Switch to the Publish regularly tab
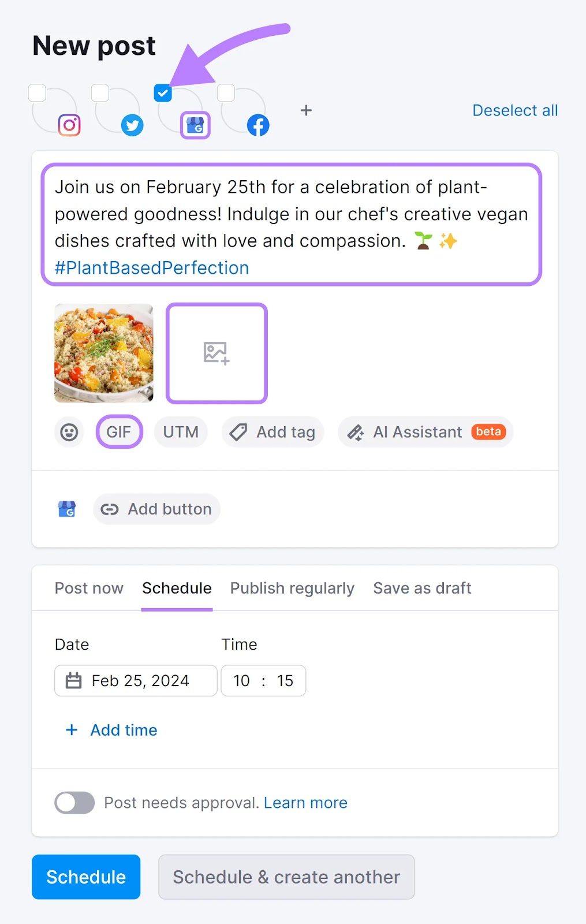This screenshot has width=586, height=924. tap(292, 588)
